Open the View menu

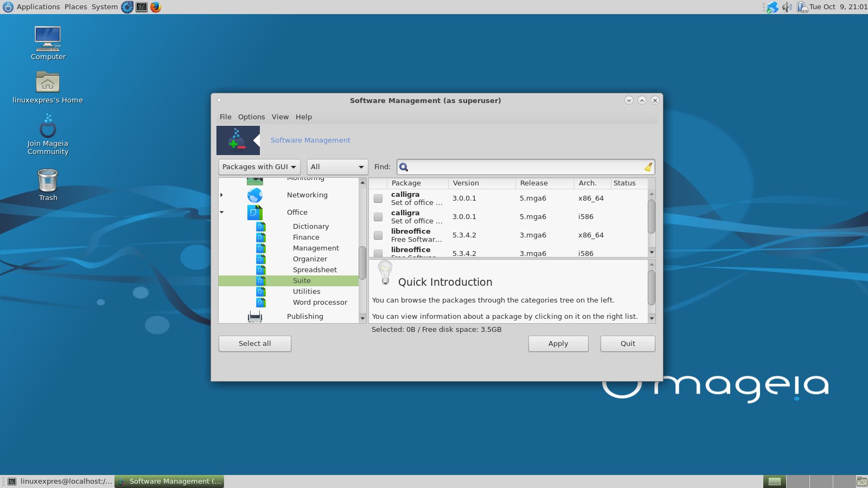click(280, 117)
